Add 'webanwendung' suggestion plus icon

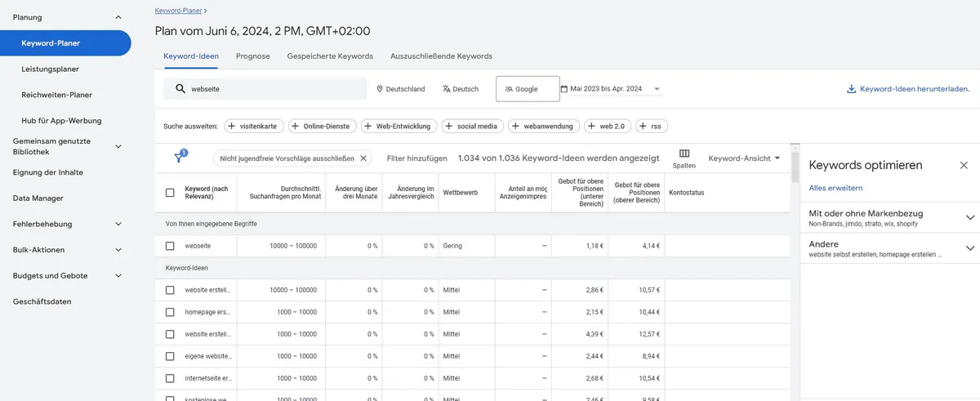point(515,126)
